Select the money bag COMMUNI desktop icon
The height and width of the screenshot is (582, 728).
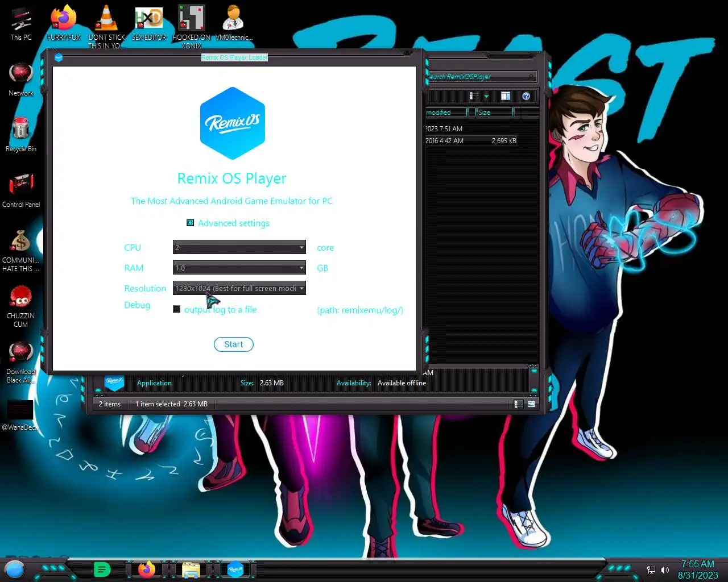pyautogui.click(x=21, y=251)
